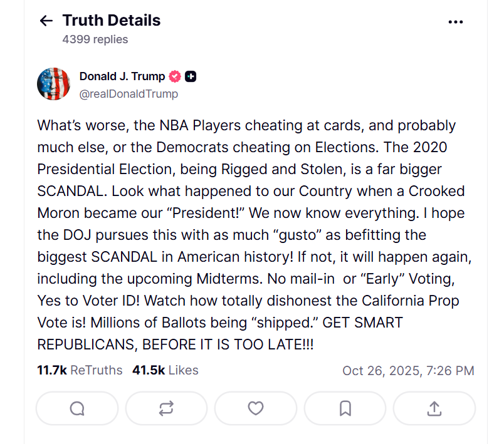504x444 pixels.
Task: Bookmark this post with the ribbon icon
Action: click(x=345, y=408)
